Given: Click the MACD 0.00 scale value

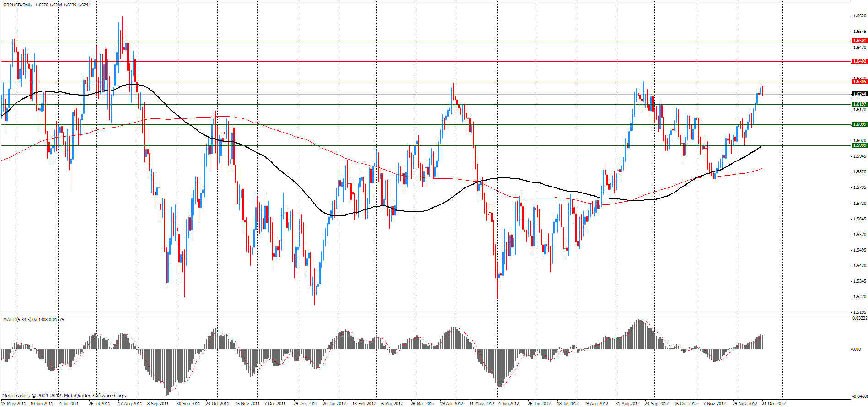Looking at the screenshot, I should point(857,349).
